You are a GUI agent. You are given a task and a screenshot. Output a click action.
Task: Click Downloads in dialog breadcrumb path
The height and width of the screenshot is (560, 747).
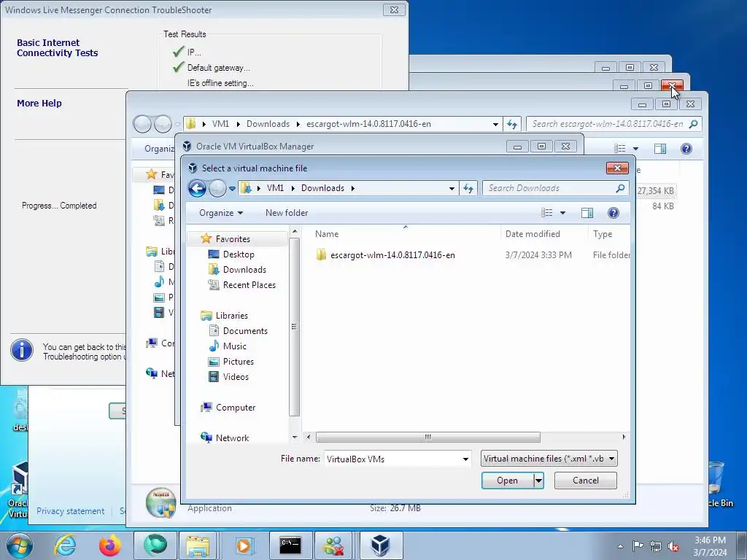pyautogui.click(x=322, y=188)
